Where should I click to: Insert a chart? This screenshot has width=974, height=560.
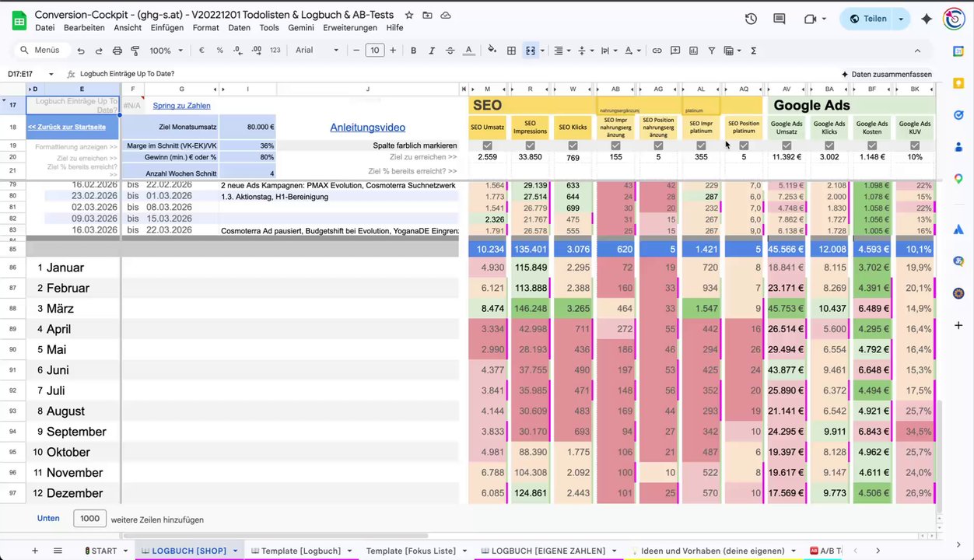pyautogui.click(x=693, y=51)
